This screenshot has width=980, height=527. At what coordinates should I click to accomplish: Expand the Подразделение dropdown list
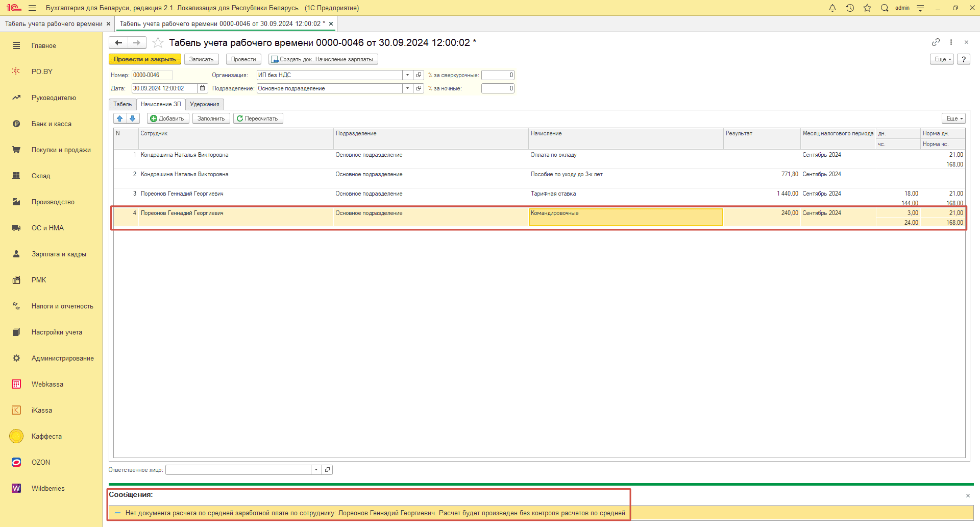(x=407, y=88)
